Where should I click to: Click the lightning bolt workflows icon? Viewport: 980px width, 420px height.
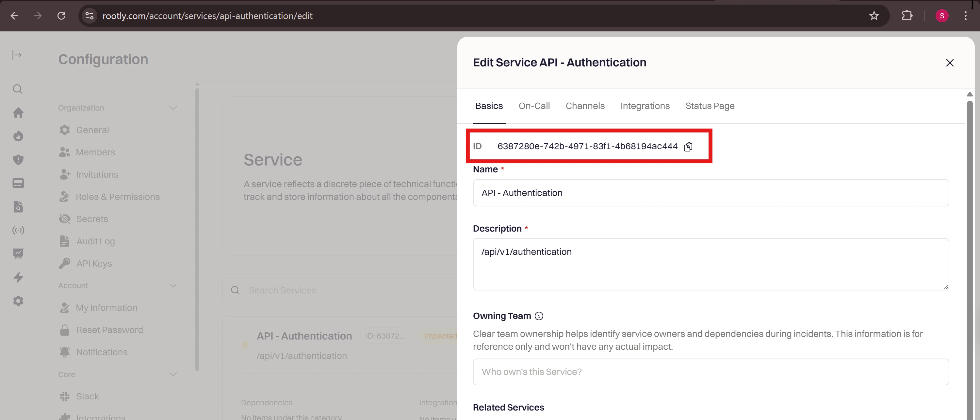[18, 277]
